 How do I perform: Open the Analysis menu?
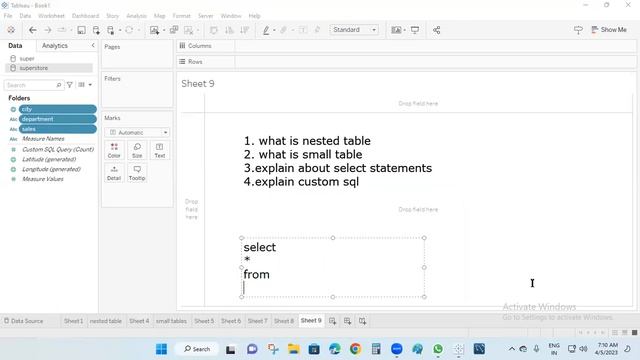(x=136, y=16)
